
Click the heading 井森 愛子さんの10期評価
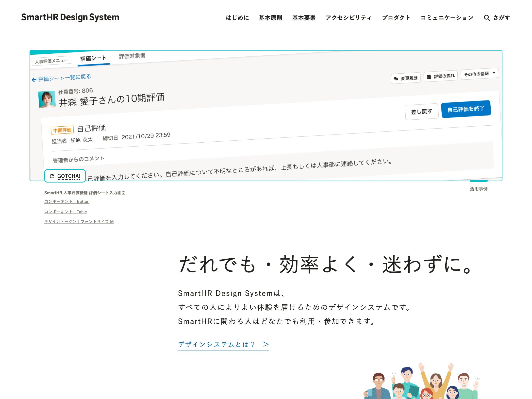112,100
